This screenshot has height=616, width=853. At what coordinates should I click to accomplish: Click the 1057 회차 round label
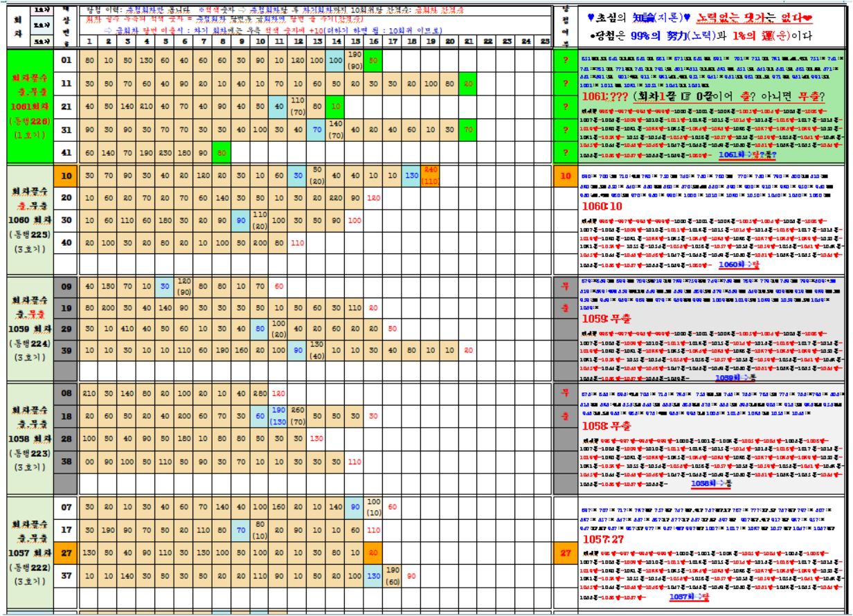tap(30, 553)
